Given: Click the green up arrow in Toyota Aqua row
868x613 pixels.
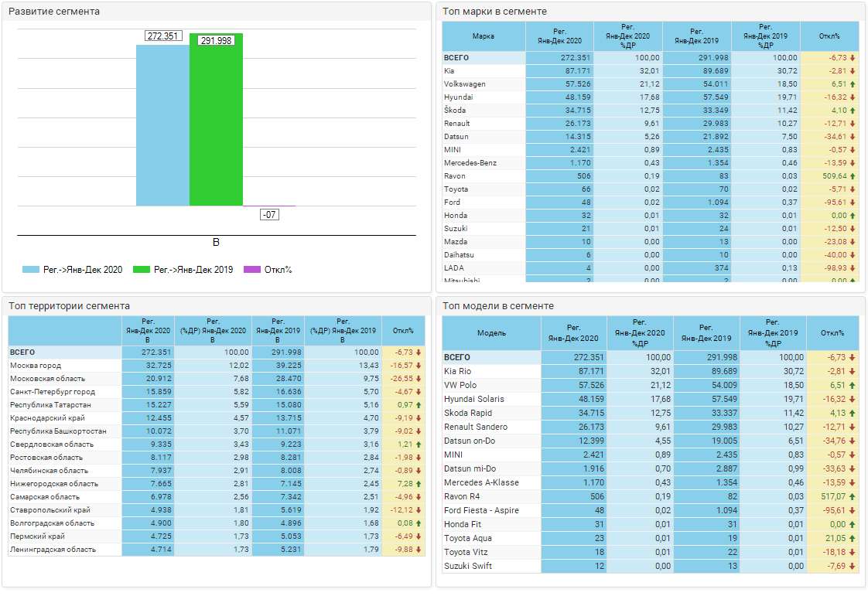Looking at the screenshot, I should (853, 539).
